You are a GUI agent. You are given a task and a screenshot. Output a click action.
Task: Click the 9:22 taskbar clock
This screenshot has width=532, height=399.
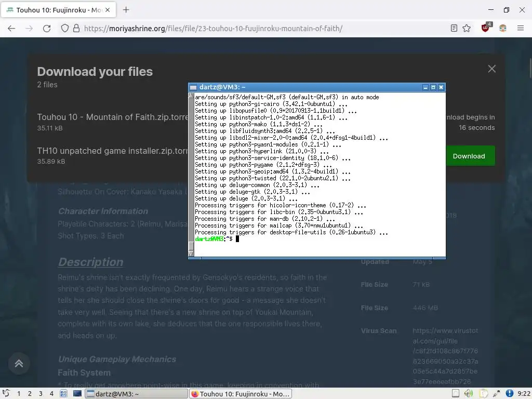coord(524,394)
